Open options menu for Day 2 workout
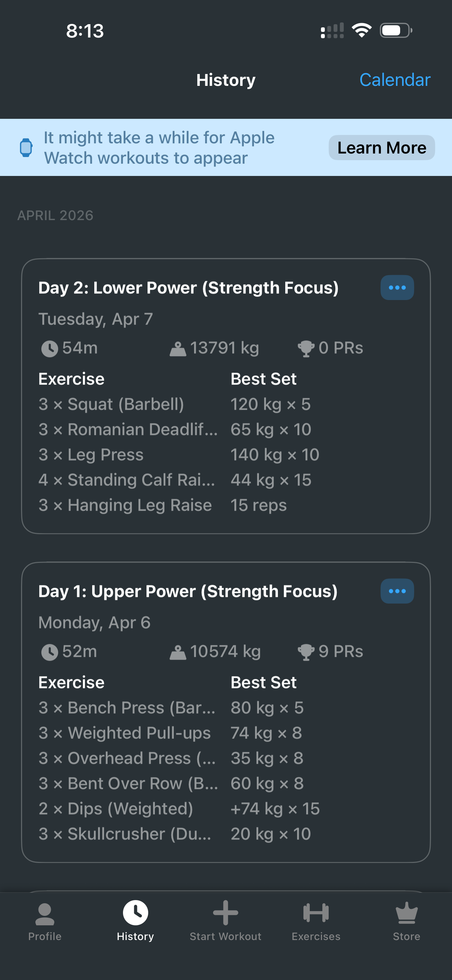This screenshot has width=452, height=980. point(397,288)
